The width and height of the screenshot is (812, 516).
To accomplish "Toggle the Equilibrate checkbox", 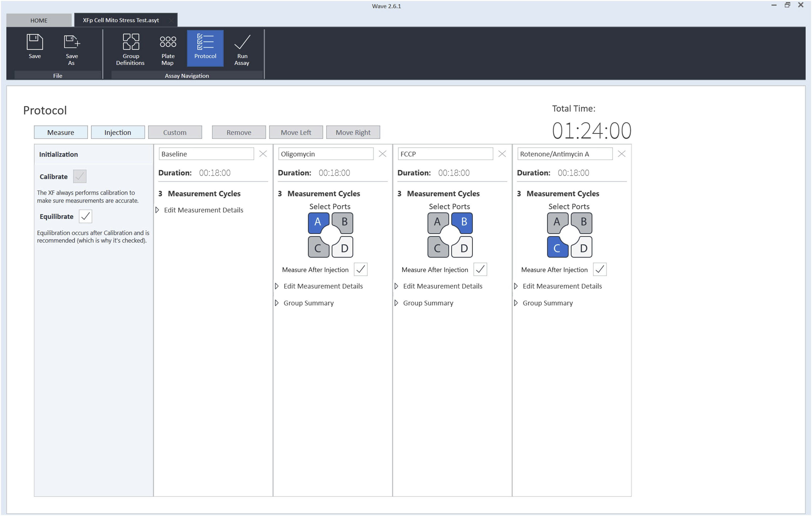I will coord(85,216).
